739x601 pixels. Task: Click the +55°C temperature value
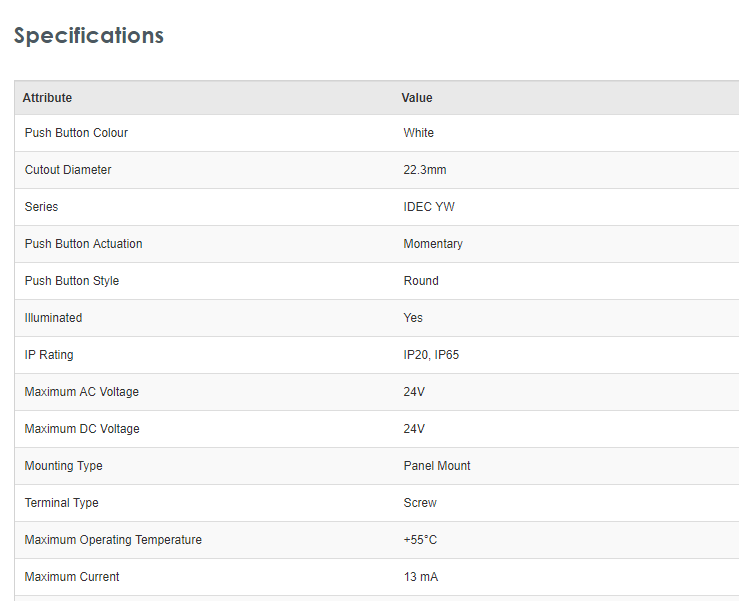pos(420,540)
